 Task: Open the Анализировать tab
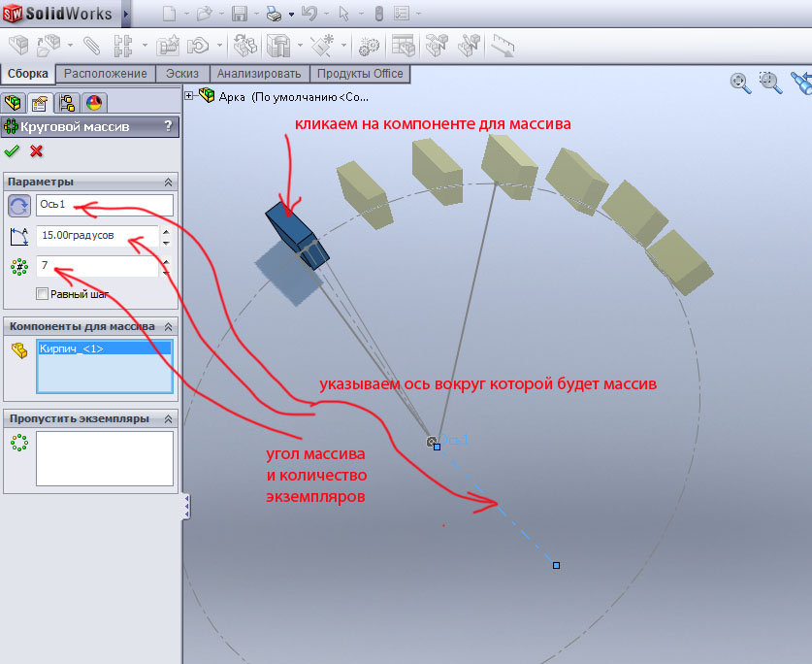(260, 74)
